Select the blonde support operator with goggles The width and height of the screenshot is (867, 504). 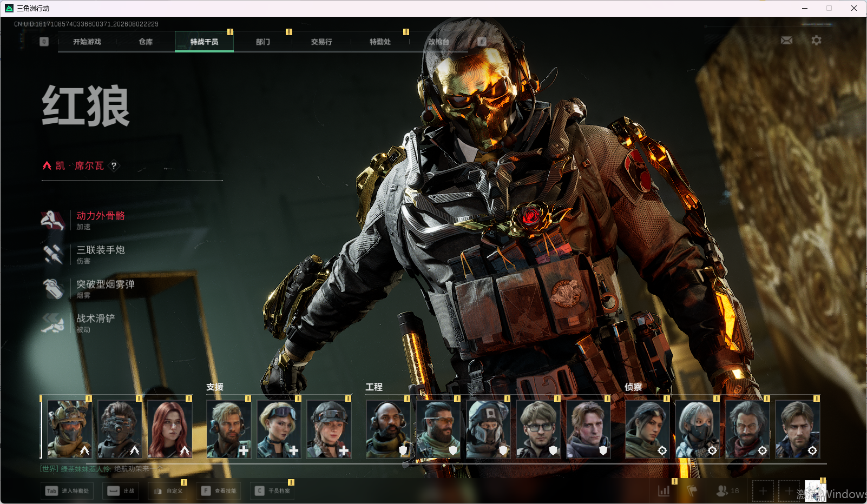click(279, 429)
